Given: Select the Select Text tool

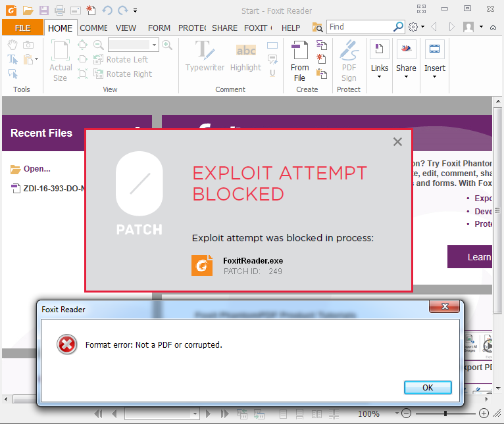Looking at the screenshot, I should click(x=13, y=59).
